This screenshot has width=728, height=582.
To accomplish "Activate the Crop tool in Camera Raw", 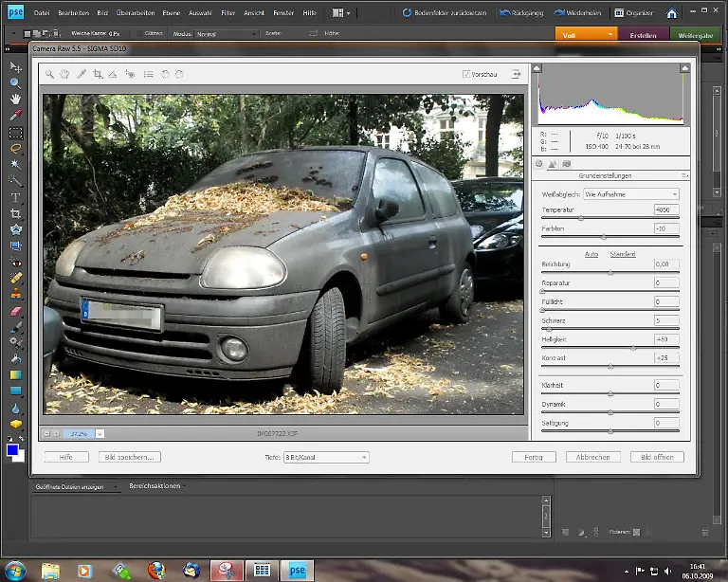I will (x=98, y=74).
